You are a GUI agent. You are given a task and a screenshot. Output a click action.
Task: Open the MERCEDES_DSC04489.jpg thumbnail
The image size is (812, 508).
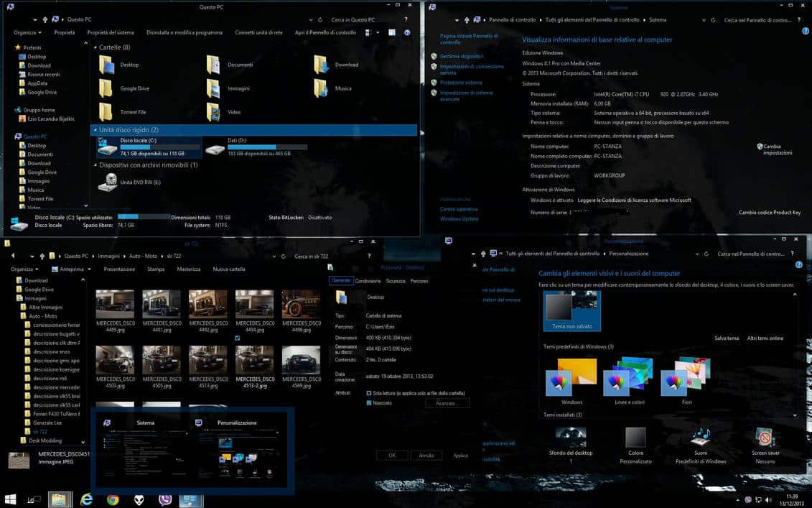115,305
